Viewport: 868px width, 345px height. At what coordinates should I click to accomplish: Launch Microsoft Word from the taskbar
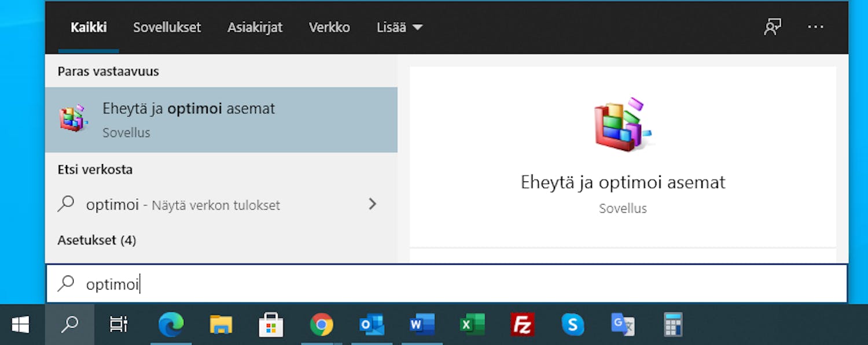422,325
